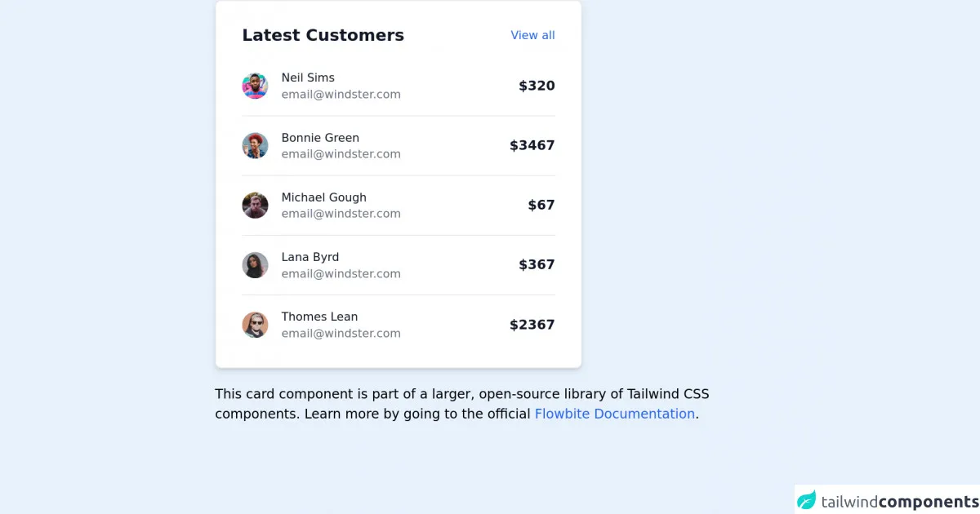Click Thomes Lean's avatar picture
The height and width of the screenshot is (514, 980).
[x=255, y=325]
